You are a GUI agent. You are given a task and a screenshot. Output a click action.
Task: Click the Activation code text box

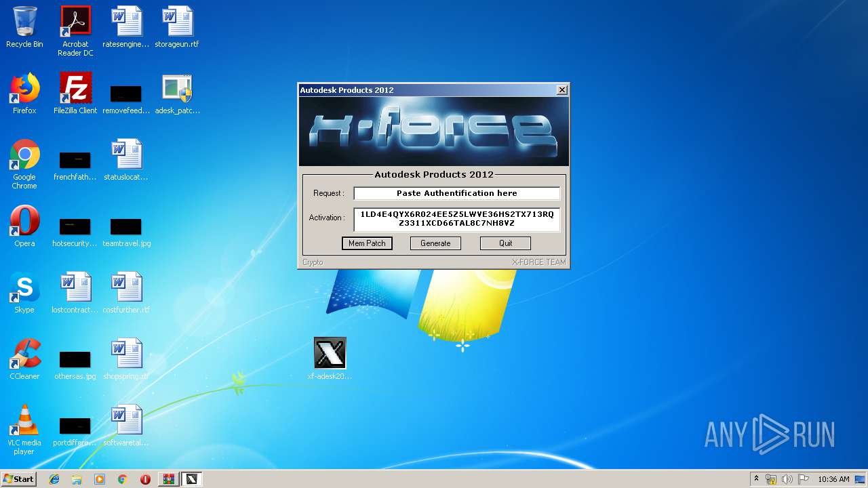point(457,219)
